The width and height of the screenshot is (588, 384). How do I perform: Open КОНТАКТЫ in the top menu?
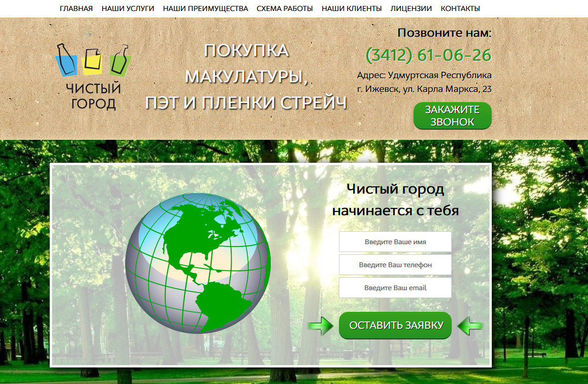click(x=460, y=8)
